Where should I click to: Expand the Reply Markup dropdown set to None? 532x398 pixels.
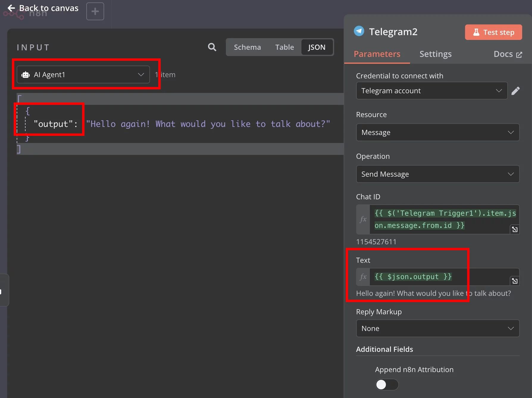coord(438,328)
